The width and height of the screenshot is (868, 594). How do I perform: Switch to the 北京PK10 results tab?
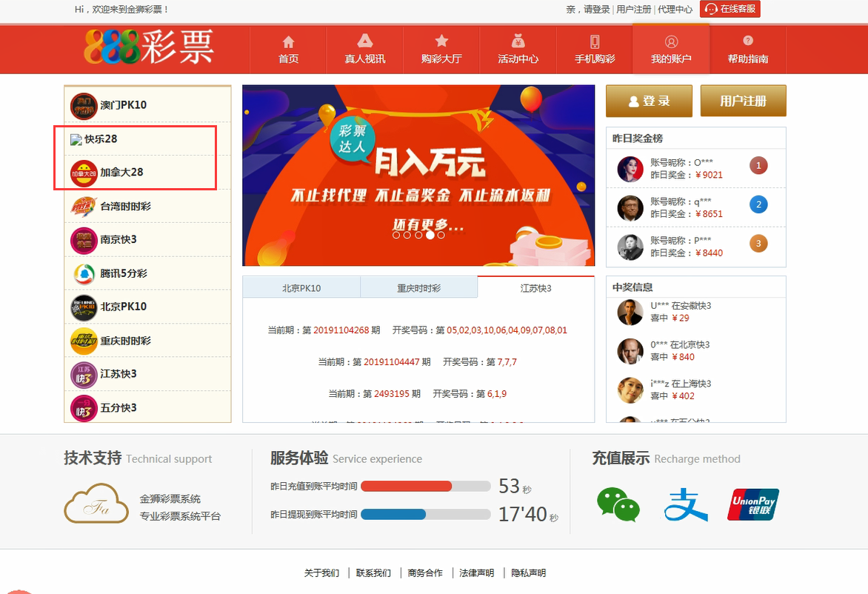tap(301, 288)
